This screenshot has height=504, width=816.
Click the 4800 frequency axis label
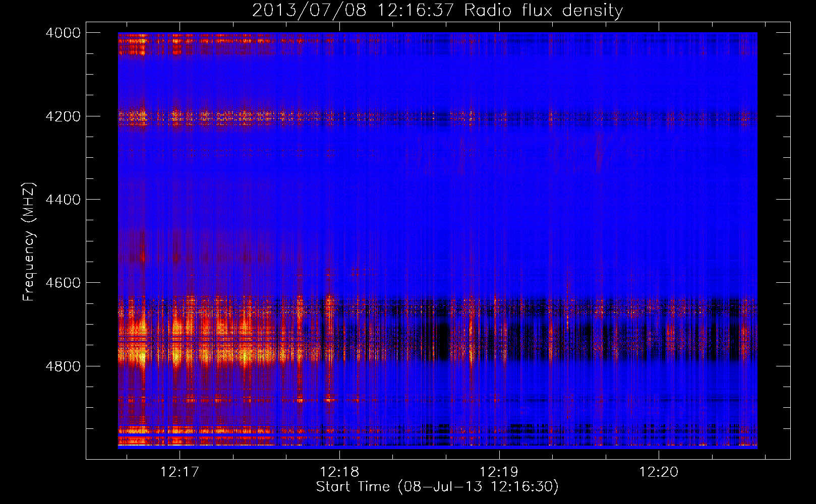click(63, 366)
